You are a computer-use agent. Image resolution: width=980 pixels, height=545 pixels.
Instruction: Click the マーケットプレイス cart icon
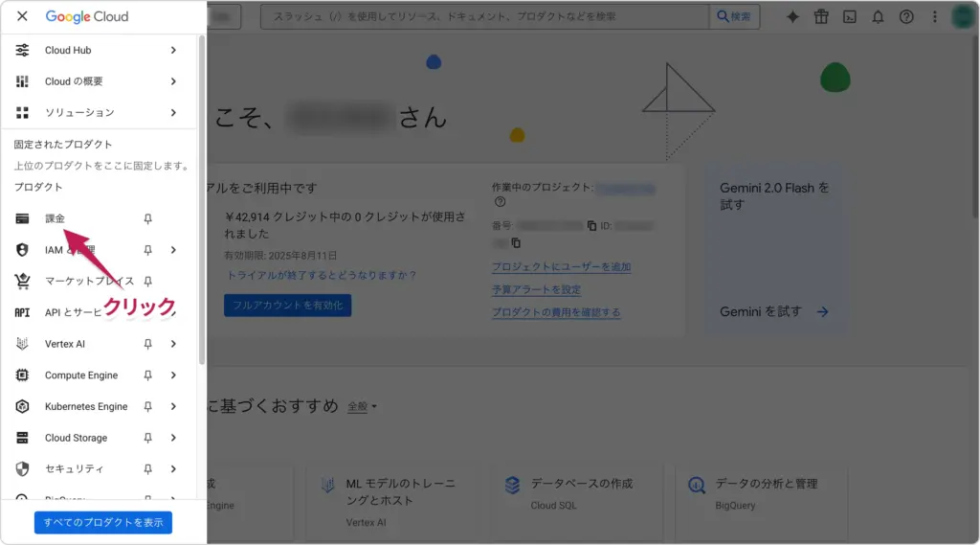(22, 281)
